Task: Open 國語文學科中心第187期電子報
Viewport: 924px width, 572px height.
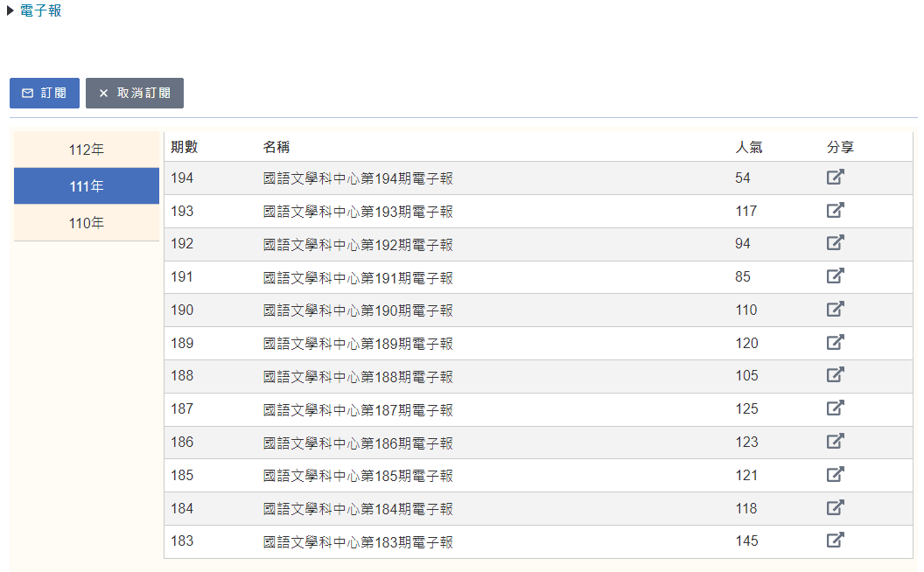Action: [x=358, y=409]
